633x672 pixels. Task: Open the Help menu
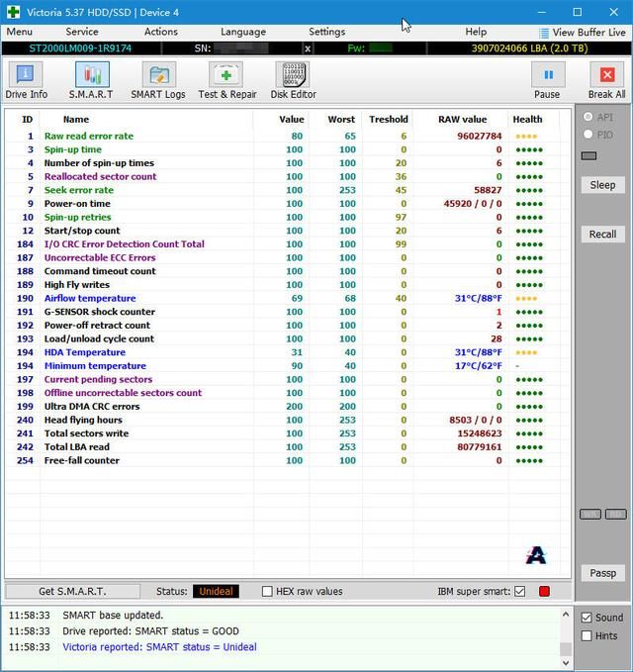pyautogui.click(x=476, y=32)
